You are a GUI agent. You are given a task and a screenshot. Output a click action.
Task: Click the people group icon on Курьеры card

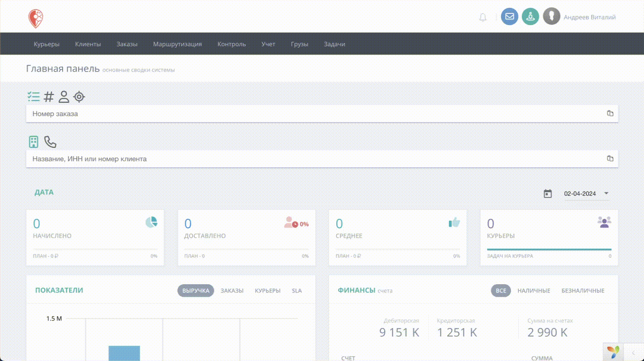pyautogui.click(x=604, y=222)
